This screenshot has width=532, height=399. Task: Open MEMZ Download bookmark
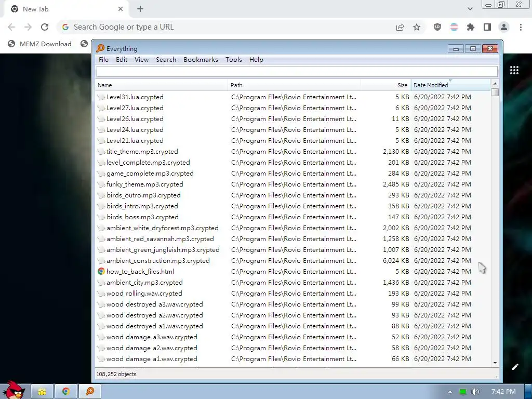(39, 44)
